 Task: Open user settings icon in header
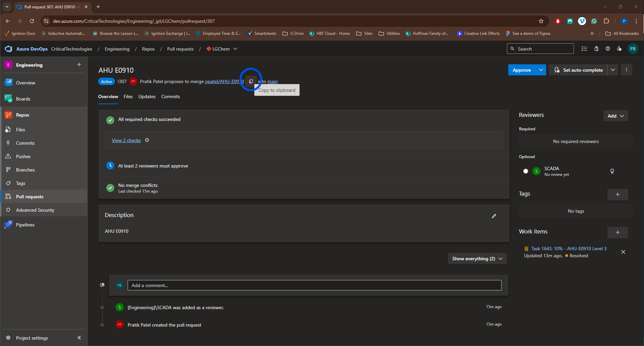pyautogui.click(x=619, y=49)
